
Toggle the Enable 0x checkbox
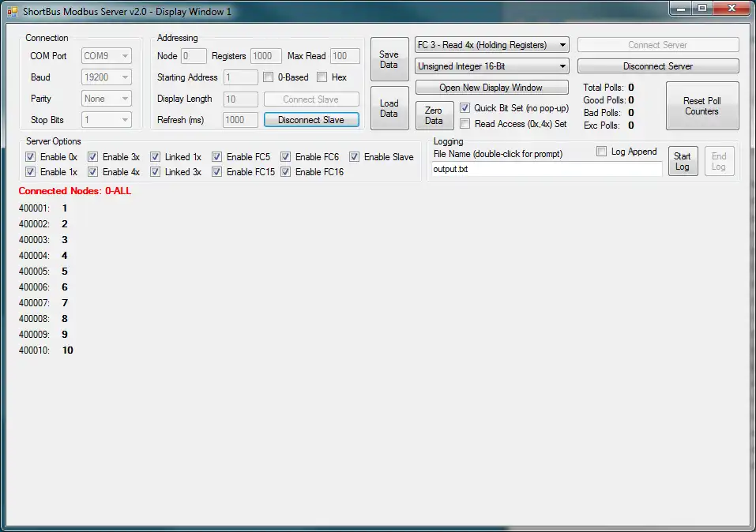[x=30, y=156]
